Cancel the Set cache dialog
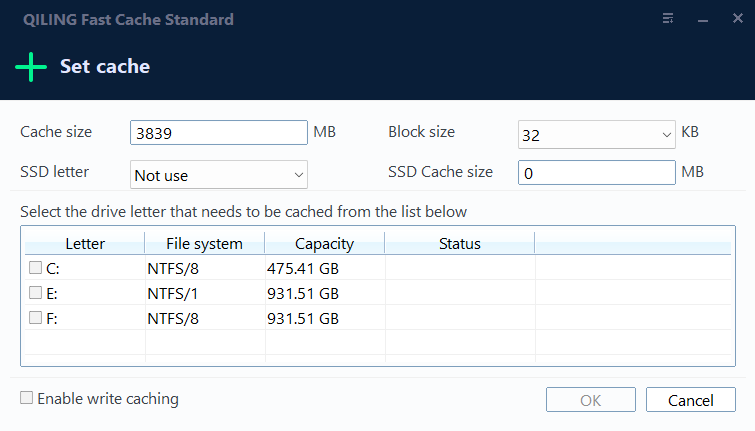 pyautogui.click(x=690, y=400)
